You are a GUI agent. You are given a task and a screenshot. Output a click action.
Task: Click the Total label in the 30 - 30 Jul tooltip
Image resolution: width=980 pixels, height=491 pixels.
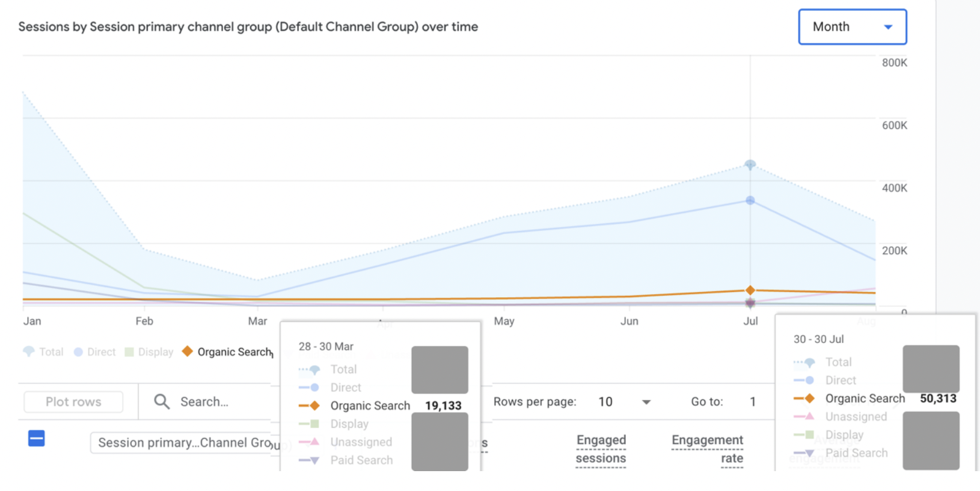[839, 362]
